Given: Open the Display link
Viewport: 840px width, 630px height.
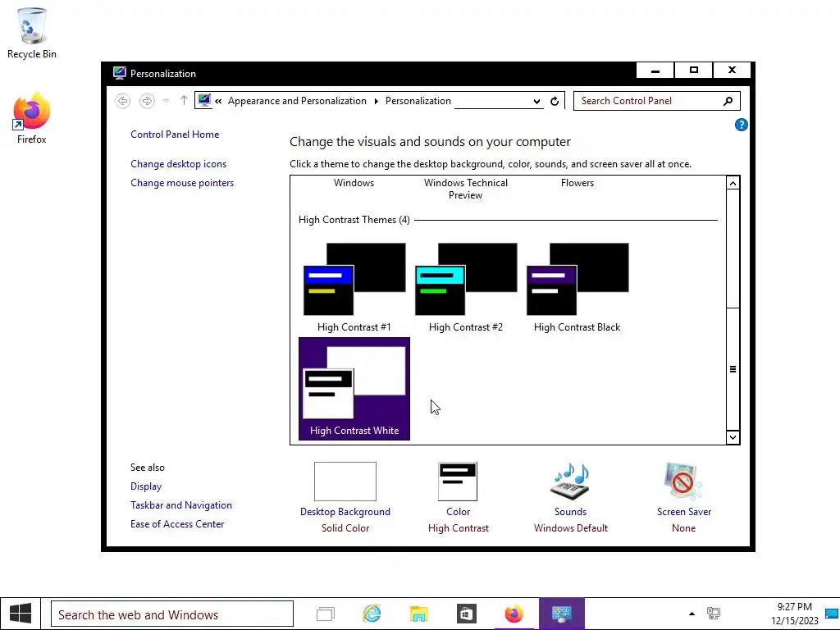Looking at the screenshot, I should tap(146, 486).
